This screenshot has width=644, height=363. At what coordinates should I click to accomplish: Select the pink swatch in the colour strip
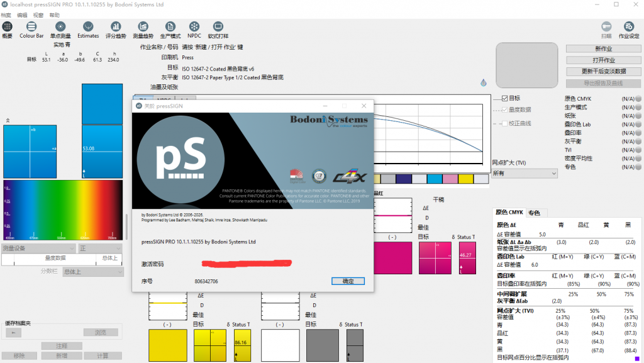450,179
